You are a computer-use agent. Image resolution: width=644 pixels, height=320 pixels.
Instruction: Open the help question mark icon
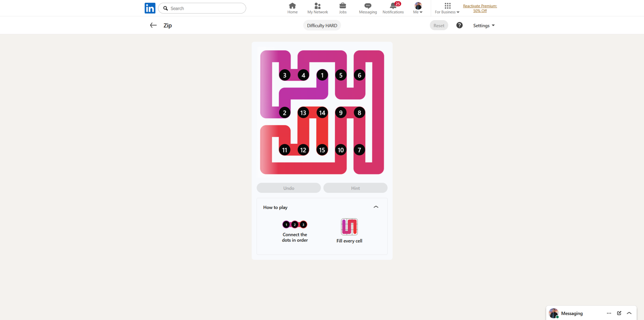coord(459,25)
